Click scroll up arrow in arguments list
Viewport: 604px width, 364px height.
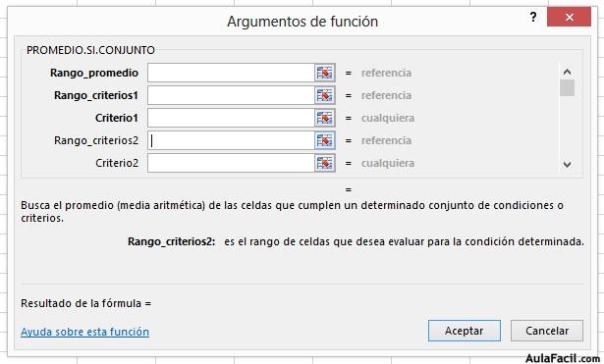pos(567,72)
